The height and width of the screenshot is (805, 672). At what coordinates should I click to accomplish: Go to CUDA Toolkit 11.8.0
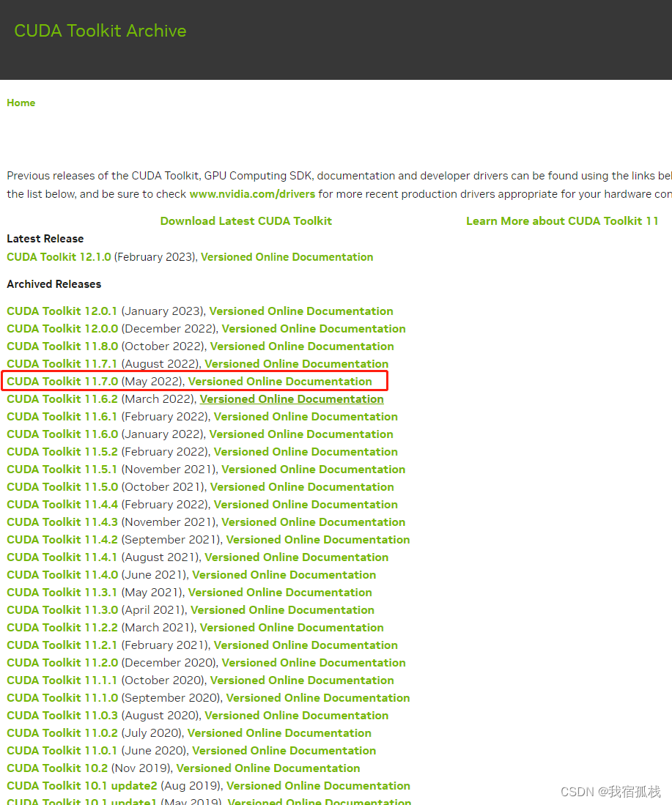(x=62, y=346)
